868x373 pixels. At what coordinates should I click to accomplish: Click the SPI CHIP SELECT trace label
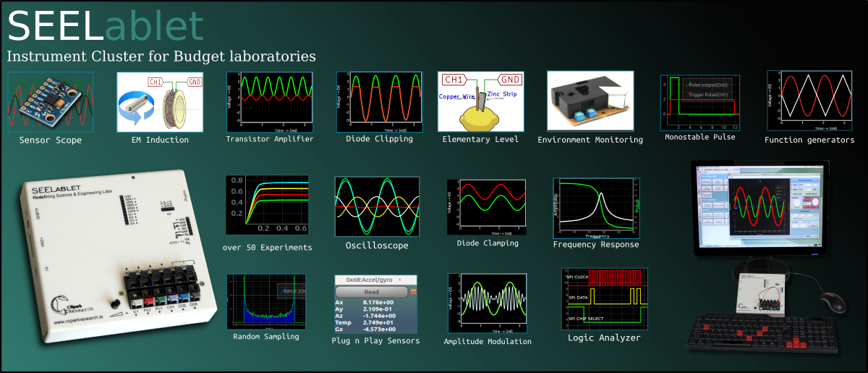point(587,317)
